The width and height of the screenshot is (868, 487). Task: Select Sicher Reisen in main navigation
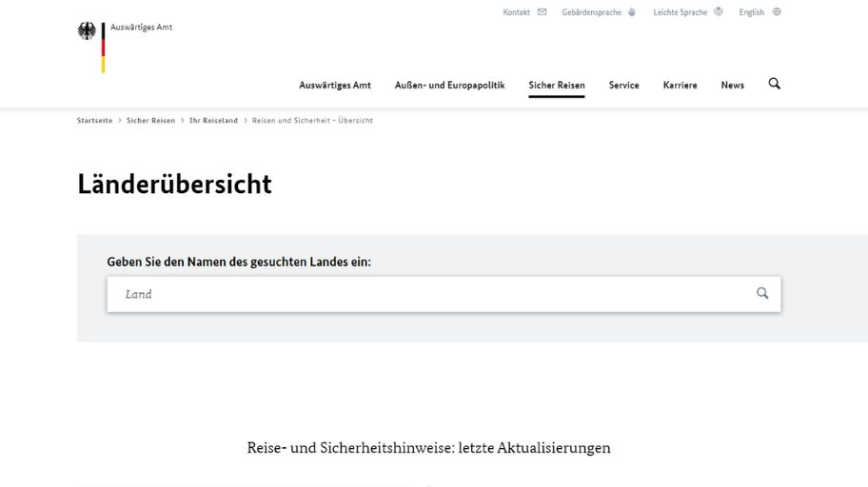click(x=557, y=86)
